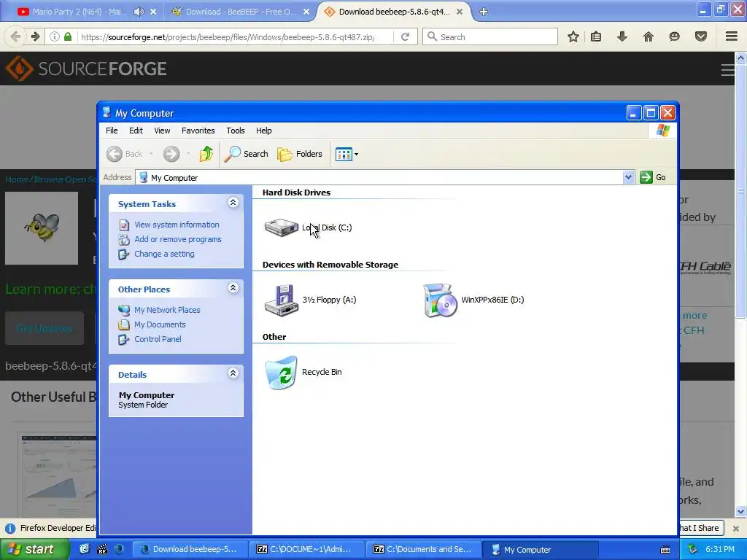Bookmark this page with star icon
The width and height of the screenshot is (747, 560).
573,36
